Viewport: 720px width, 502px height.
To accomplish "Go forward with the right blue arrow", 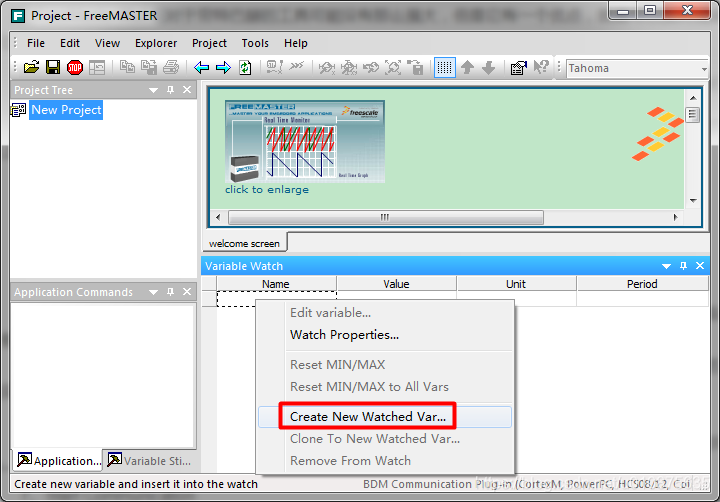I will click(x=223, y=68).
